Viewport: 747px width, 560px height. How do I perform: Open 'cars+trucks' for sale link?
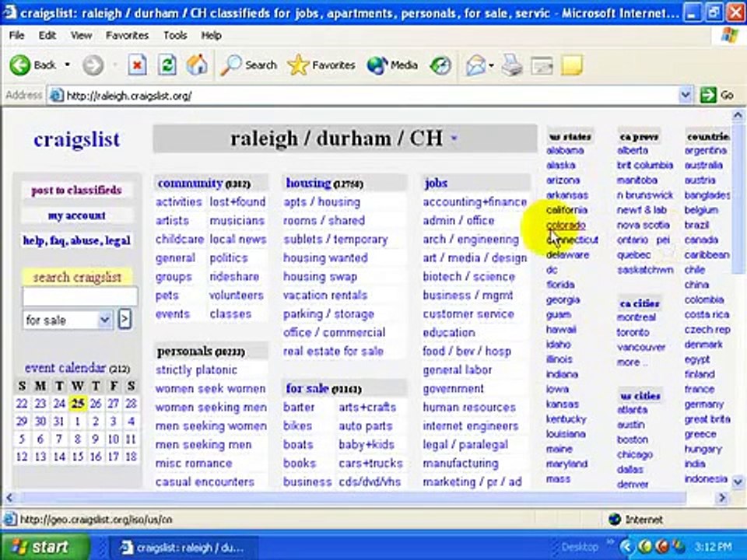point(370,463)
